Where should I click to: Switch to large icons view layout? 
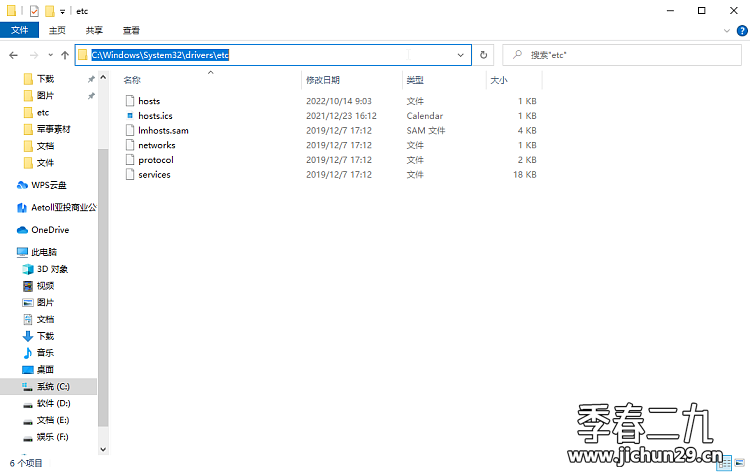click(x=740, y=463)
